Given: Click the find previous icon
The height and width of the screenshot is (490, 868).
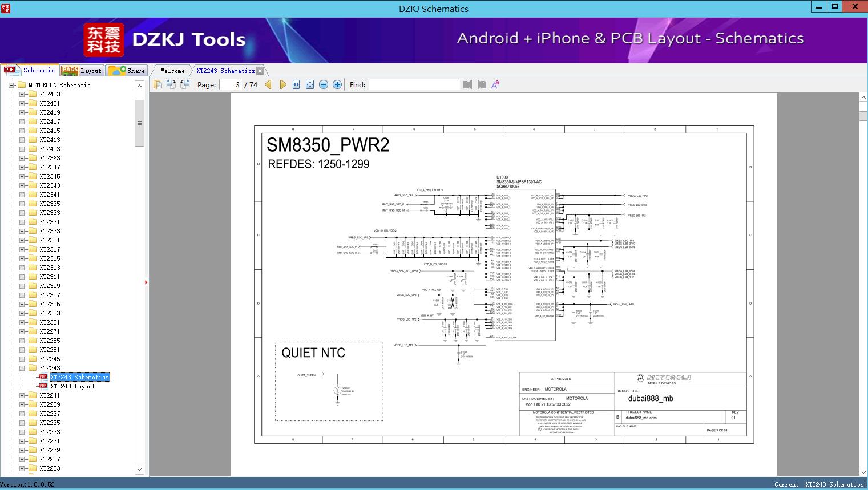Looking at the screenshot, I should [x=468, y=84].
